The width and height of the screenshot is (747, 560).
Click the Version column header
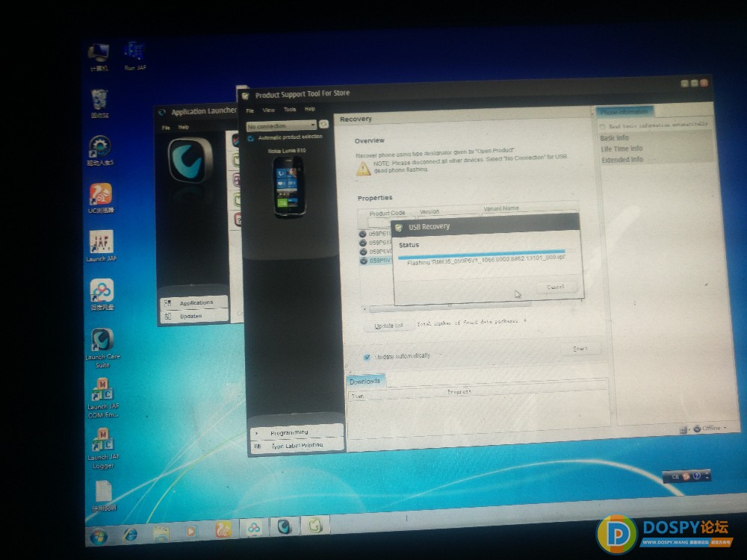pos(430,211)
